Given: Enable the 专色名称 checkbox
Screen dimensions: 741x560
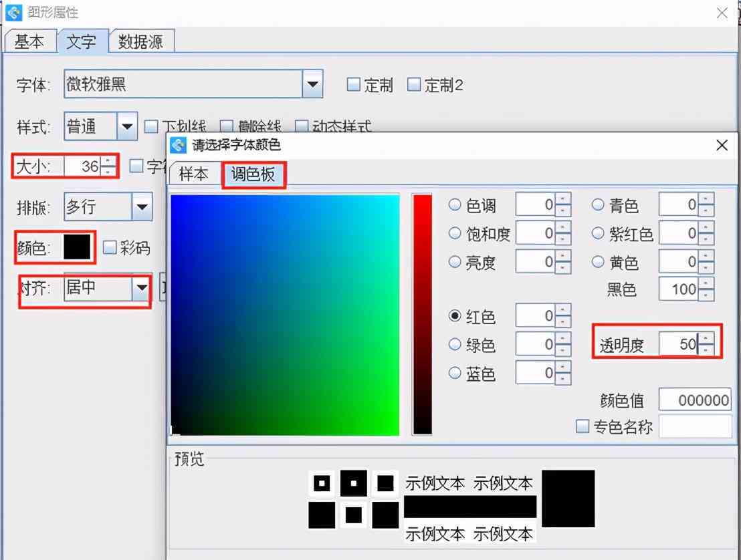Looking at the screenshot, I should (583, 426).
